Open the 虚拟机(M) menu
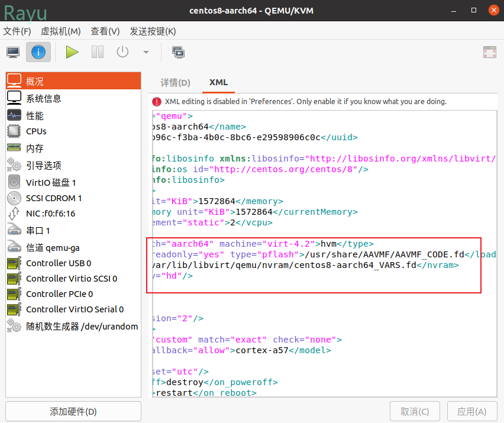Viewport: 504px width, 423px height. 60,31
